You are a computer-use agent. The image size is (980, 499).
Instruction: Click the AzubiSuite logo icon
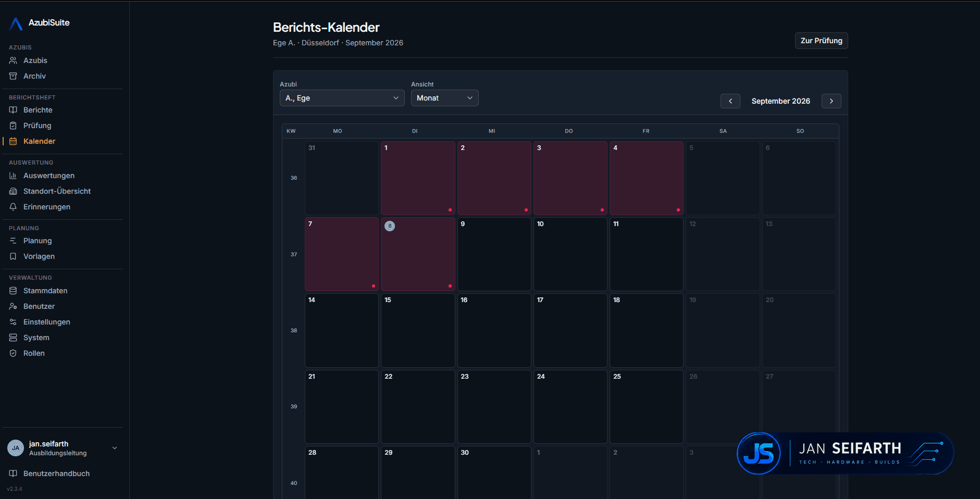pyautogui.click(x=16, y=23)
